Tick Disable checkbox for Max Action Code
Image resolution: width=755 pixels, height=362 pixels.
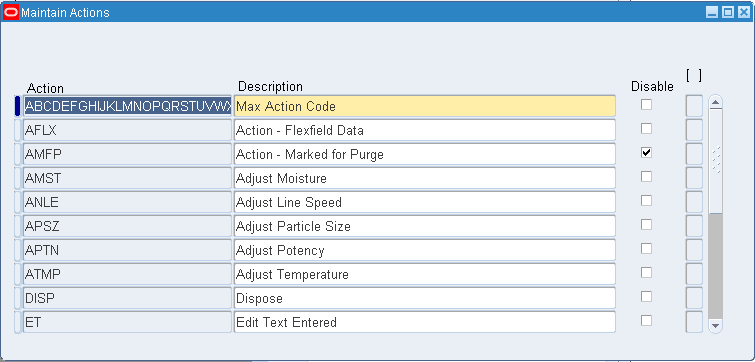coord(646,104)
